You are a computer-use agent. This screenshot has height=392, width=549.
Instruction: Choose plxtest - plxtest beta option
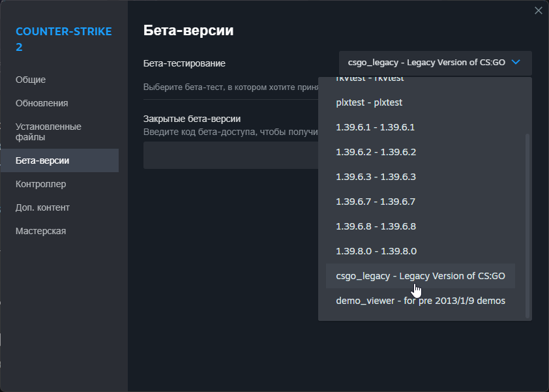[420, 102]
